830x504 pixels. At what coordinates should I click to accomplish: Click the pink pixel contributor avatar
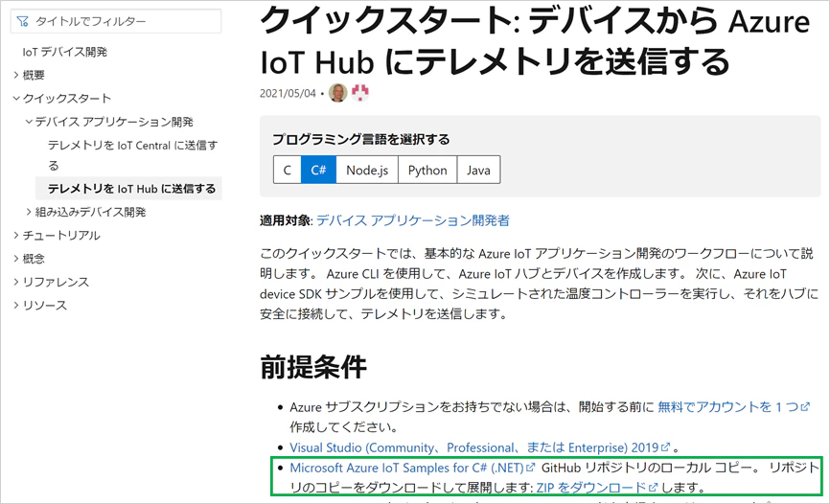360,93
